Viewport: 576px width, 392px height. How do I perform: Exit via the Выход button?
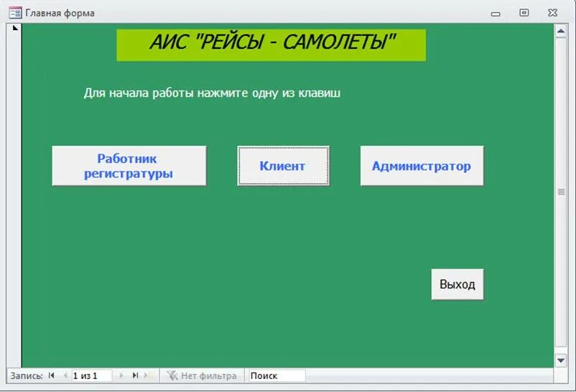457,284
